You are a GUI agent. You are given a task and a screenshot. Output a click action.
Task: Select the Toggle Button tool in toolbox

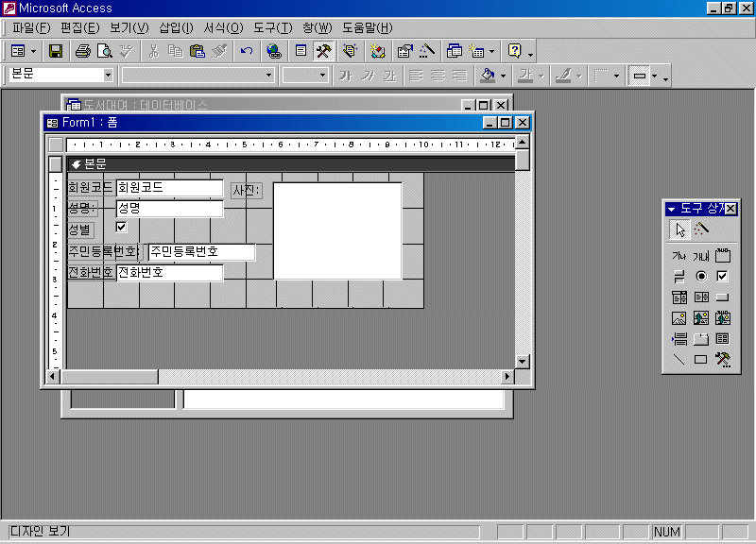tap(679, 276)
